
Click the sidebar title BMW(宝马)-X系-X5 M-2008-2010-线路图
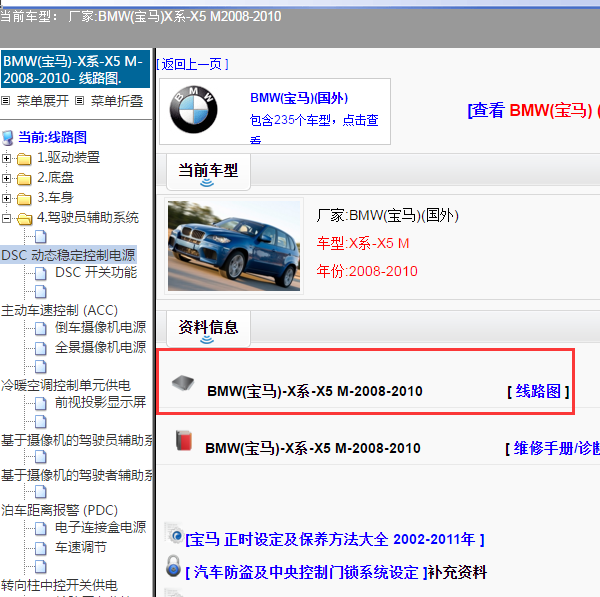point(75,69)
